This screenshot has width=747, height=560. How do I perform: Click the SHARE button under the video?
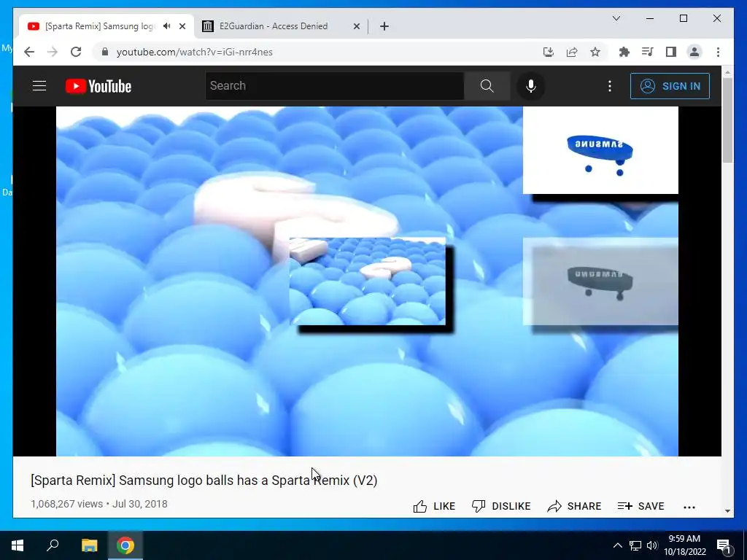[574, 506]
